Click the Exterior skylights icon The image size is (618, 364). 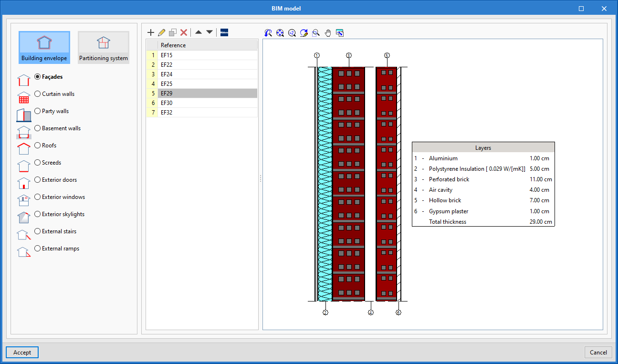24,217
